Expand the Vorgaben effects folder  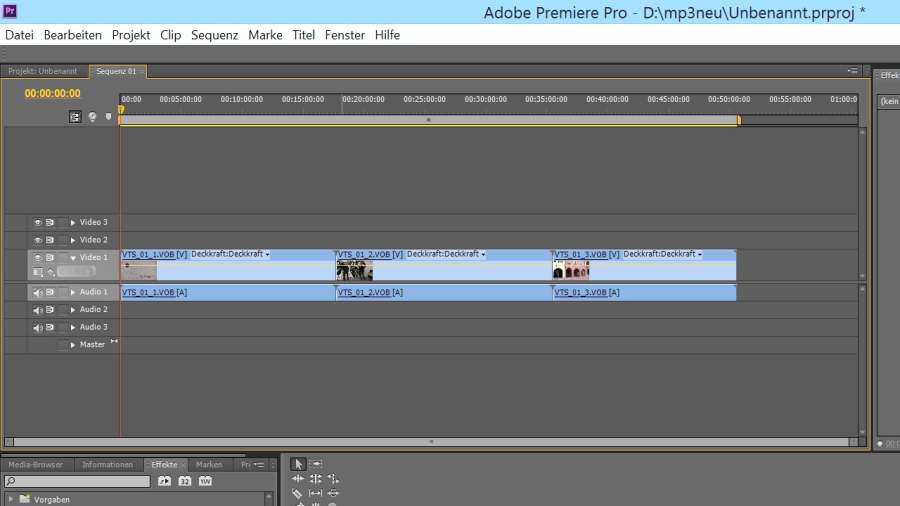(x=11, y=499)
